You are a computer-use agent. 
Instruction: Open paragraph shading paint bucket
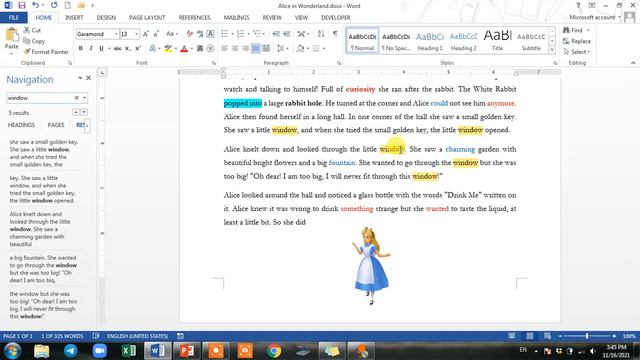pos(300,49)
